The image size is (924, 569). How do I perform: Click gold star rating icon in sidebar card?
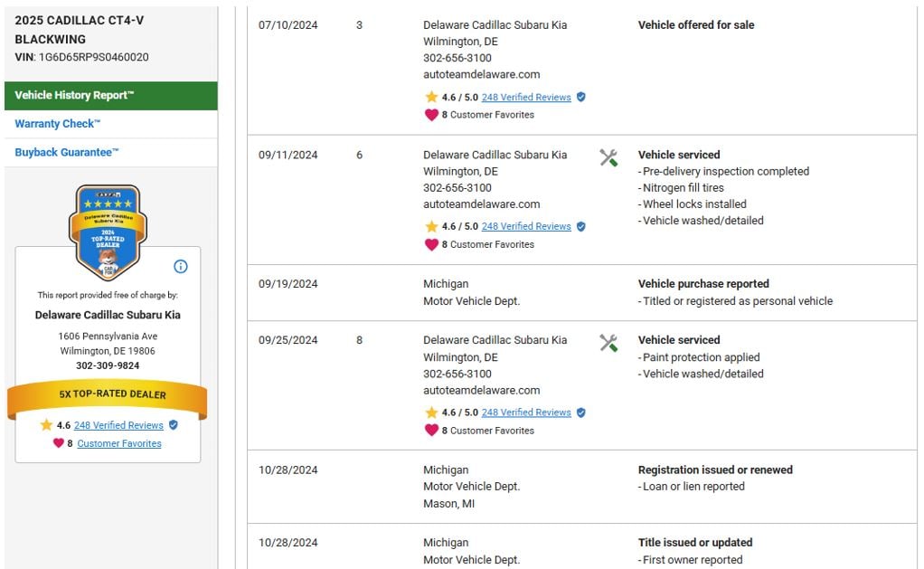[47, 425]
